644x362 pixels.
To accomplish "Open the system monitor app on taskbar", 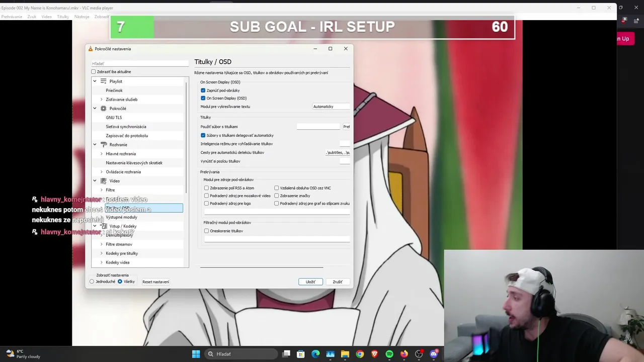I will click(x=331, y=354).
